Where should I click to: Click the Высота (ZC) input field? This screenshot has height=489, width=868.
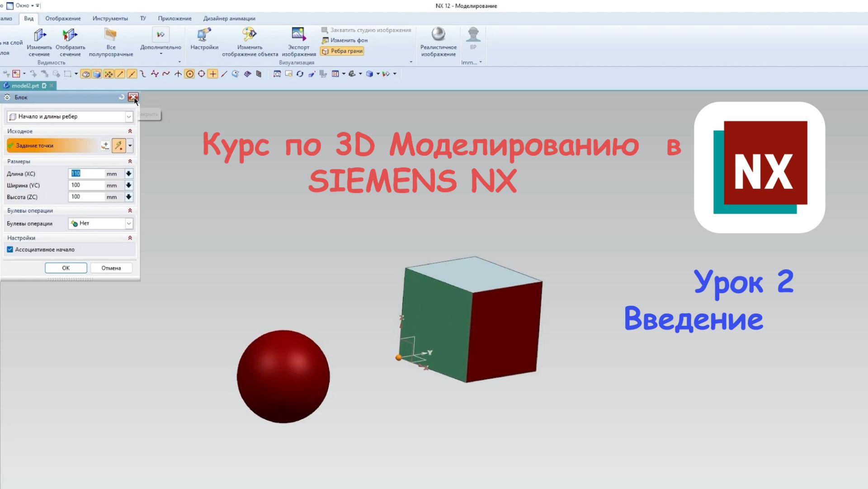click(x=86, y=197)
